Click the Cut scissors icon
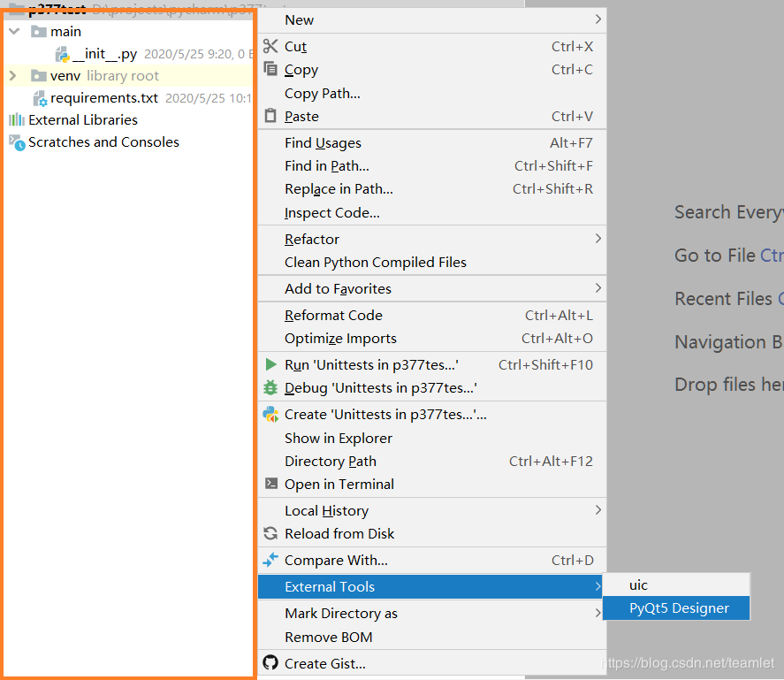This screenshot has width=784, height=680. (x=270, y=46)
